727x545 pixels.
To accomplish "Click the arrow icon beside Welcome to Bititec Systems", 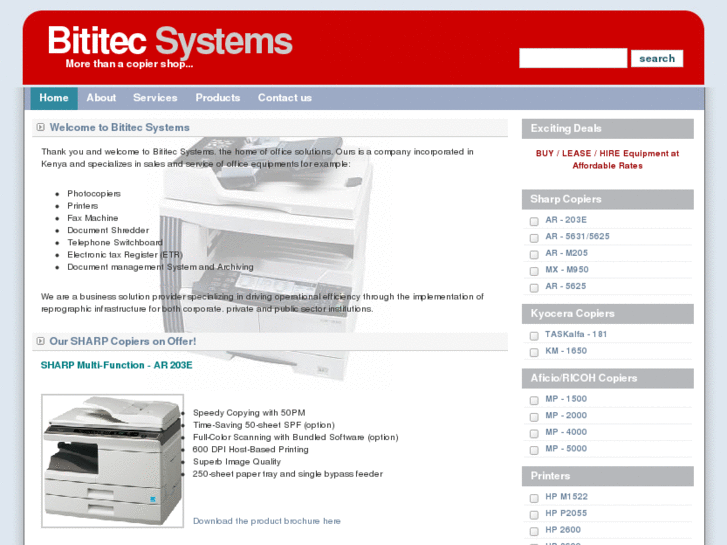I will click(x=41, y=127).
